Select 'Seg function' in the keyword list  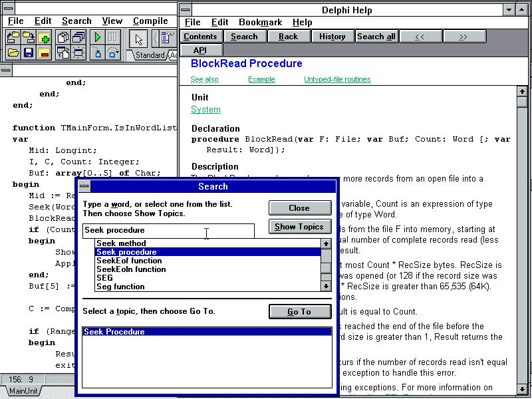(207, 287)
